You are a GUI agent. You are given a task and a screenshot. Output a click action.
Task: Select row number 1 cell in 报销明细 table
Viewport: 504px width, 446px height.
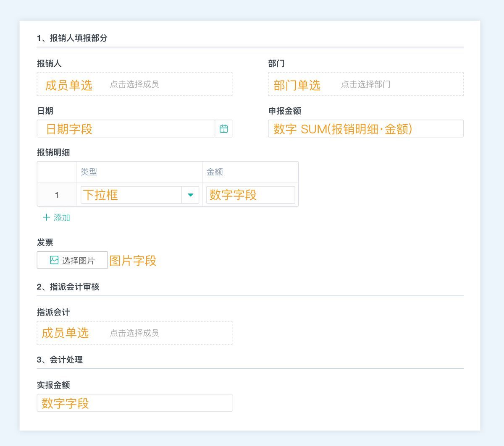tap(57, 195)
